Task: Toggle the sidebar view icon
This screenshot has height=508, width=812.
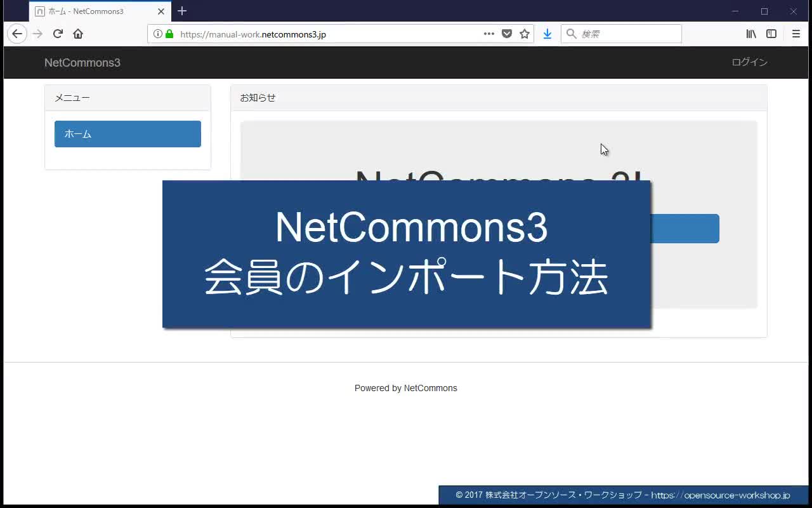Action: 771,34
